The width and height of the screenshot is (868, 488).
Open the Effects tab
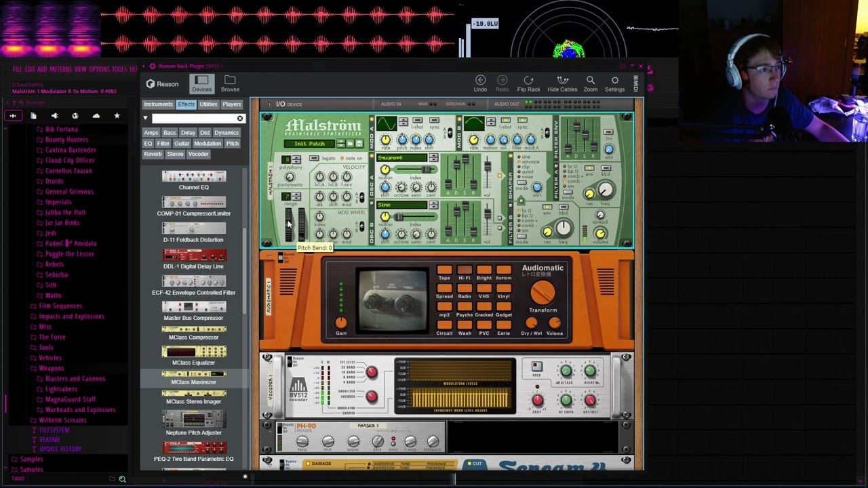pyautogui.click(x=186, y=104)
